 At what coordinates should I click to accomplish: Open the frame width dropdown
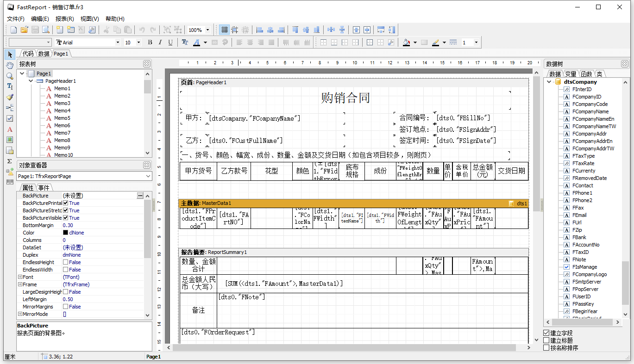(476, 42)
